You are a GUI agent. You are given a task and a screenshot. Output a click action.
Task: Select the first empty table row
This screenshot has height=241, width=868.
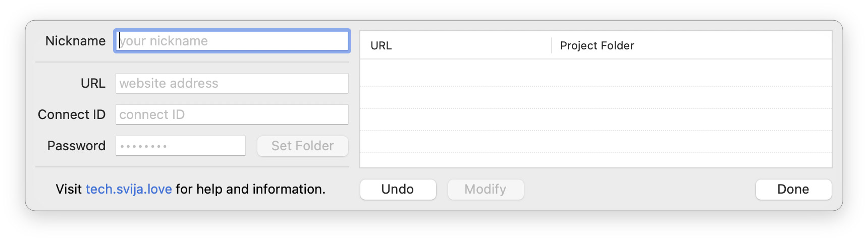pos(595,73)
